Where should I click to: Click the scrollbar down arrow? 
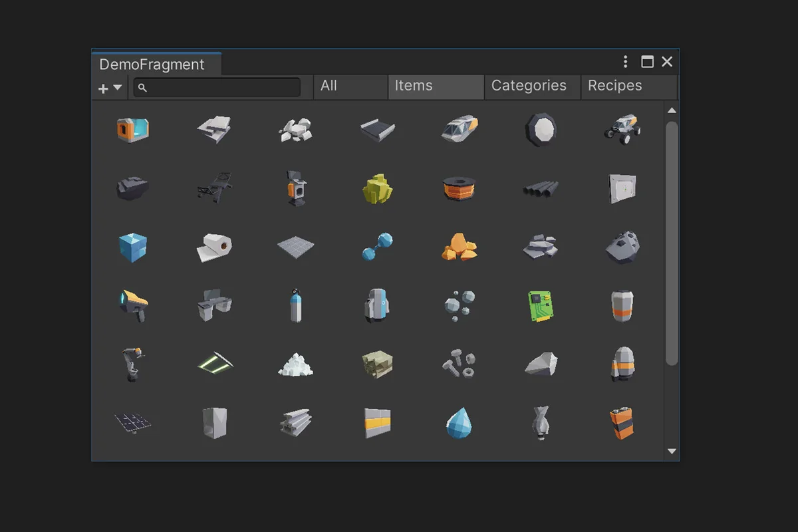click(672, 451)
